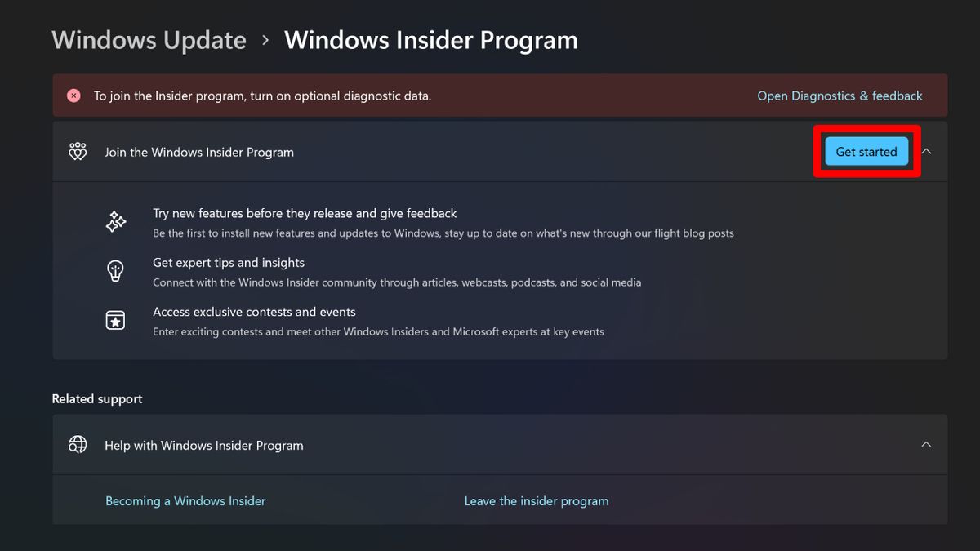
Task: Collapse the Join the Windows Insider Program section
Action: (x=926, y=151)
